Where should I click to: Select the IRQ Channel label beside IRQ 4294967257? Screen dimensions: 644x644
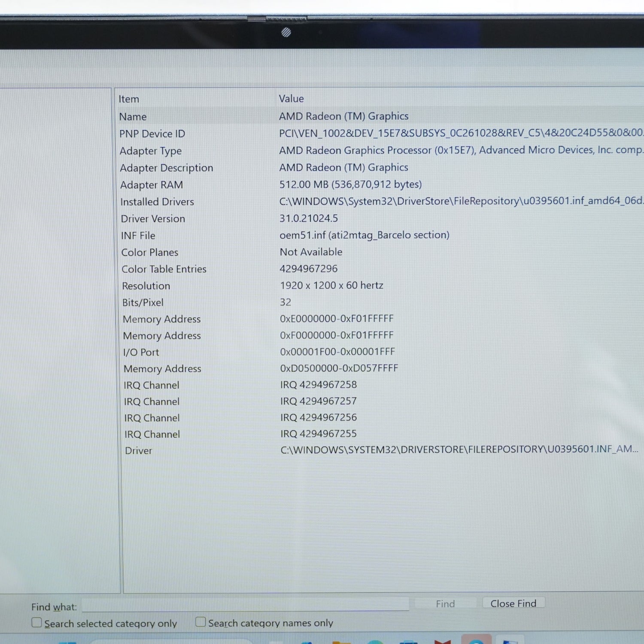tap(152, 402)
